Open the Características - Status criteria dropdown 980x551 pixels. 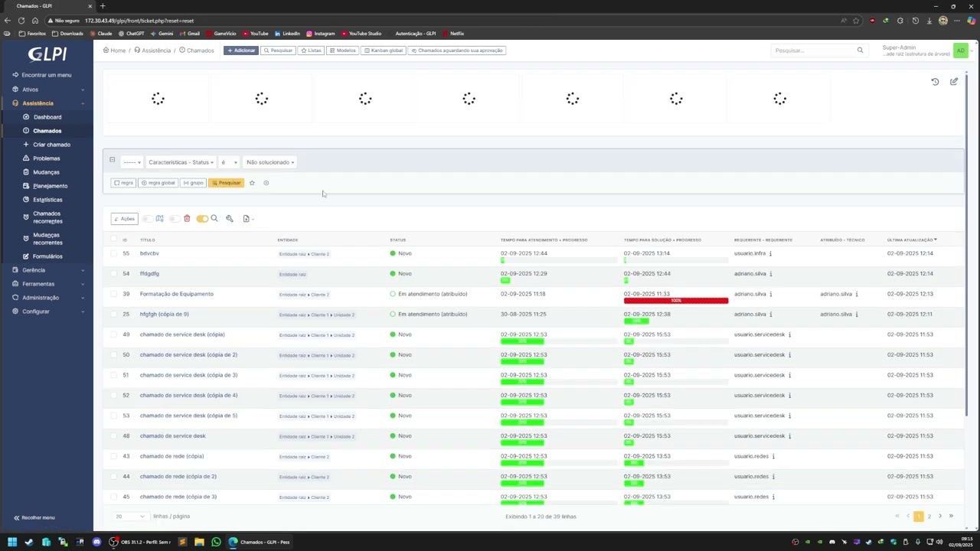click(x=181, y=162)
